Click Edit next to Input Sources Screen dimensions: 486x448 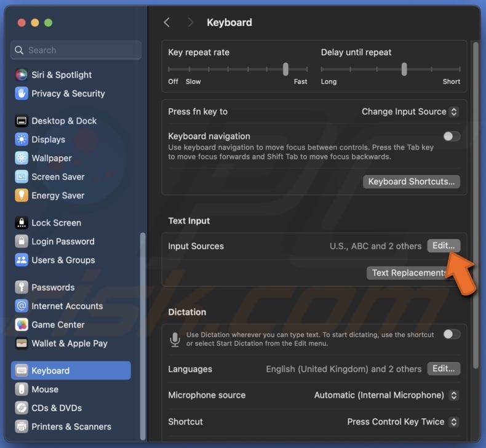pos(443,246)
